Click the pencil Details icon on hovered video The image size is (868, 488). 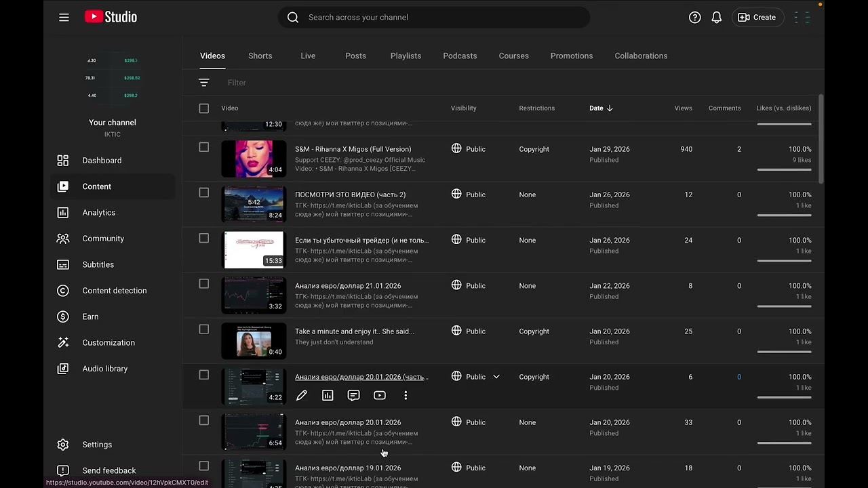(302, 395)
